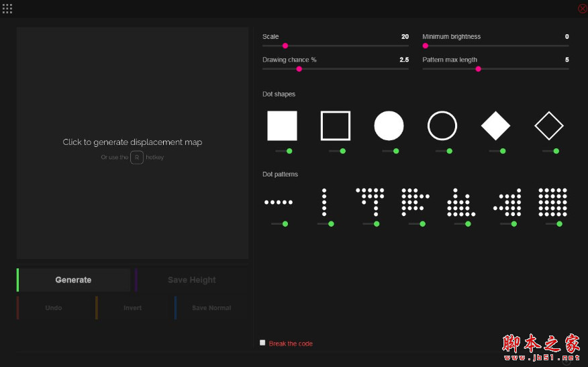Toggle the filled circle shape switch

click(391, 151)
